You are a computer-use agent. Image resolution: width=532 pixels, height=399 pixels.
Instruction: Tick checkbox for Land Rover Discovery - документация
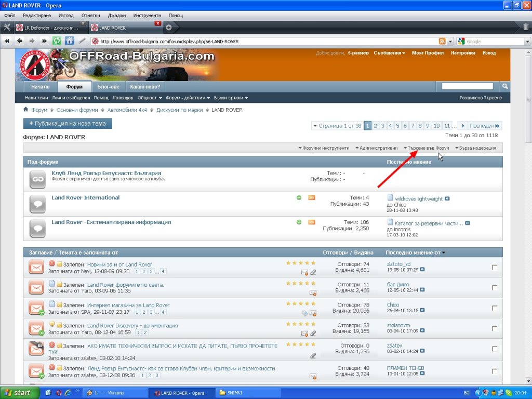(x=495, y=328)
